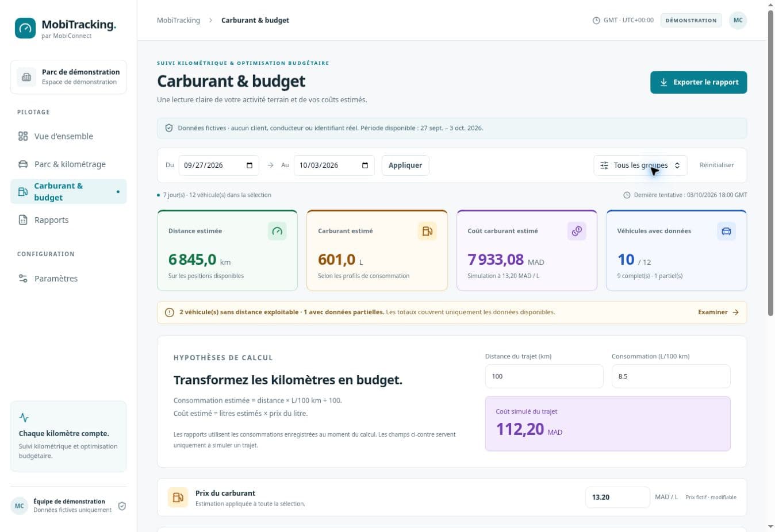Click the car icon on Véhicules avec données card

coord(726,231)
